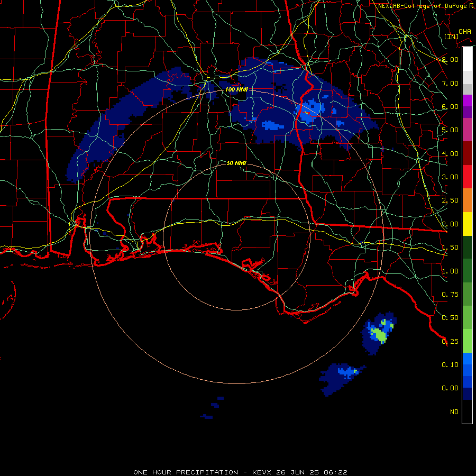Select the 0.50 legend value
This screenshot has height=476, width=476.
[x=450, y=318]
